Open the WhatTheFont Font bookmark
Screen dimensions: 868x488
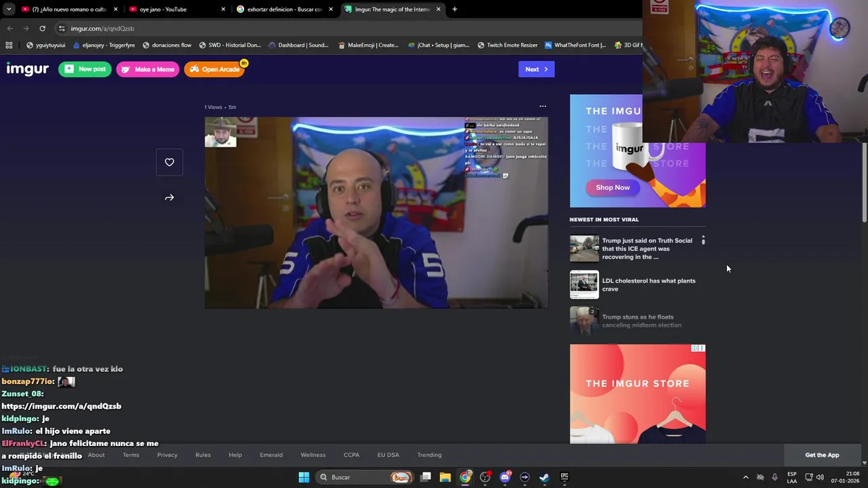pyautogui.click(x=575, y=45)
